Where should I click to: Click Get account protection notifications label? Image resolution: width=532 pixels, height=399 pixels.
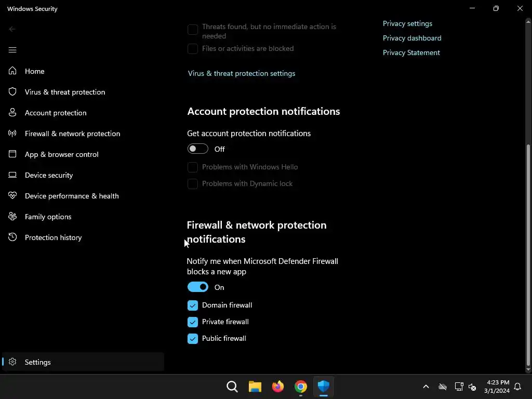point(249,134)
